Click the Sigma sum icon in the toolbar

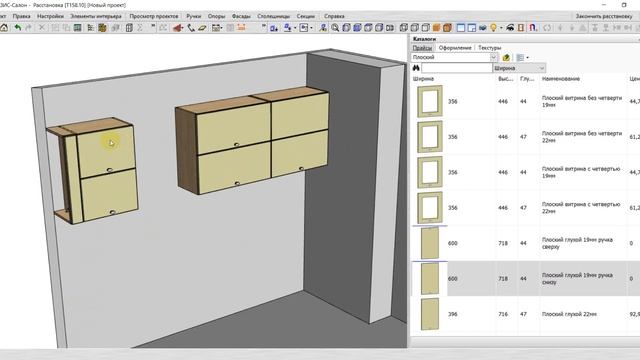[x=140, y=28]
